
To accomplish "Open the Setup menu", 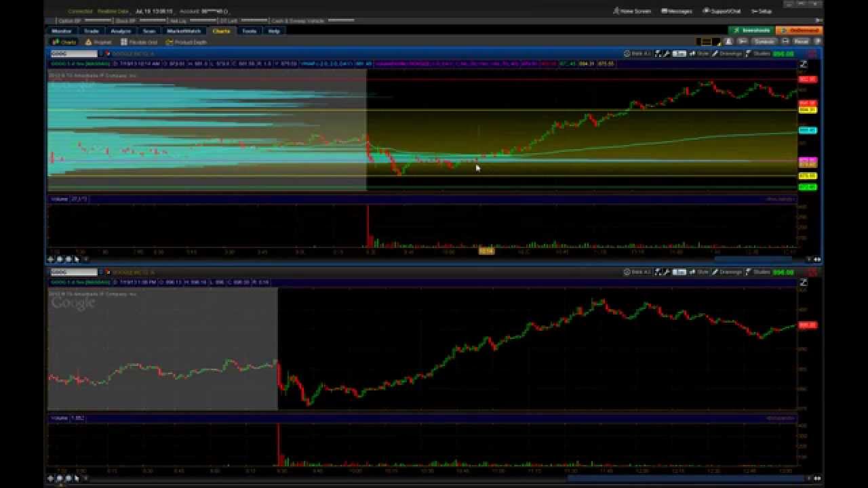I will click(762, 11).
